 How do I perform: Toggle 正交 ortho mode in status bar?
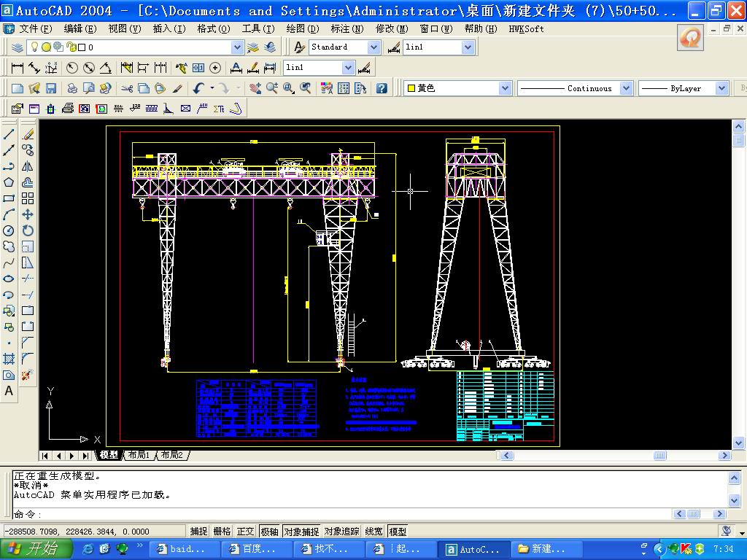pyautogui.click(x=246, y=532)
